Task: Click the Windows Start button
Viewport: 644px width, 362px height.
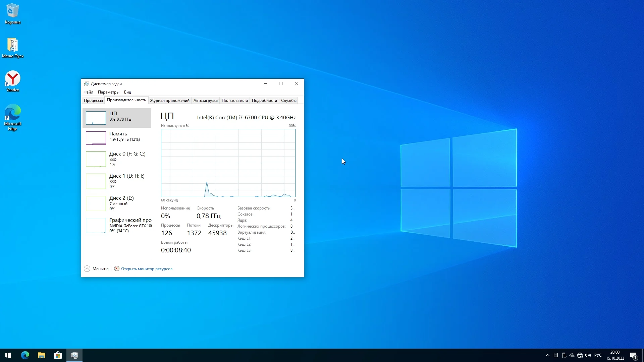Action: coord(8,355)
